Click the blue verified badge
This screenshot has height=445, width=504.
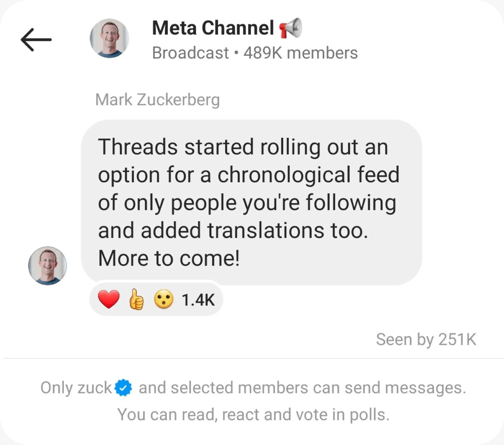tap(123, 388)
